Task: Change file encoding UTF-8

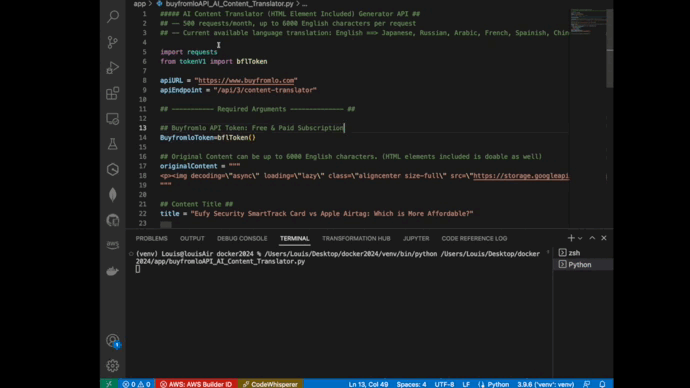Action: click(x=444, y=384)
